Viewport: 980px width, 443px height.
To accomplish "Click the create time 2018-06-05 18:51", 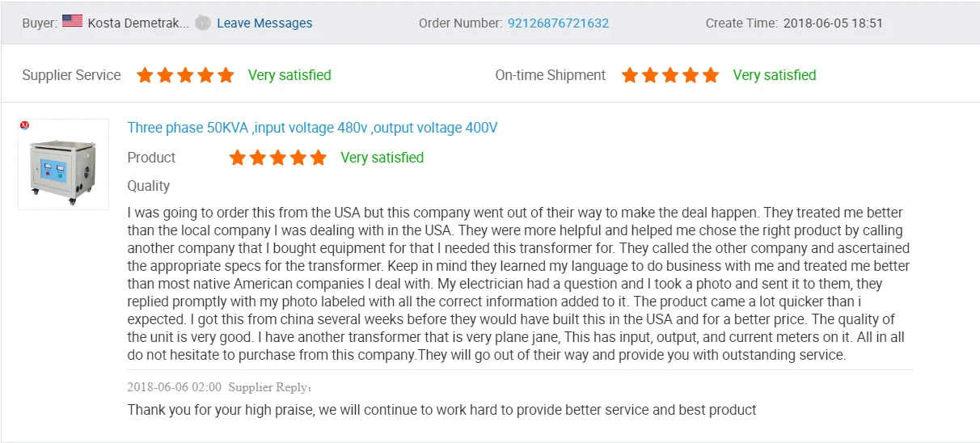I will (x=833, y=23).
